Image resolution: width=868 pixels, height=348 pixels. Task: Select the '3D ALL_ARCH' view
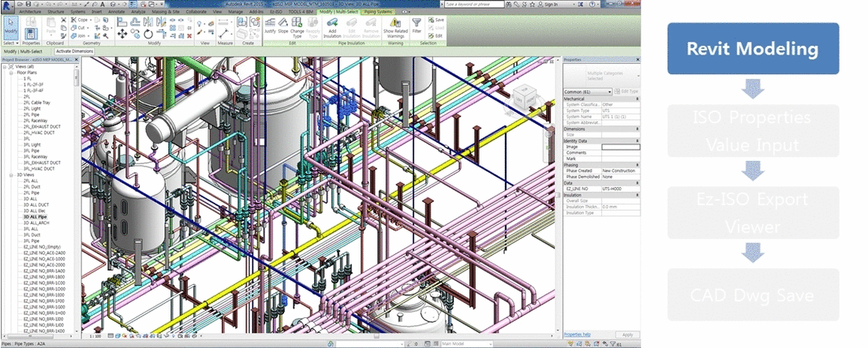coord(36,223)
